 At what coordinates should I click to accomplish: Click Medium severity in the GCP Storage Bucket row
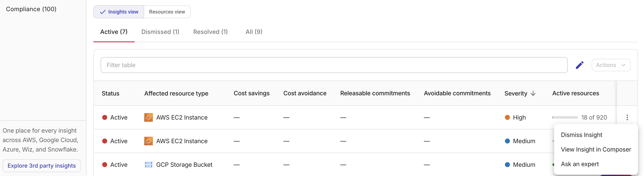pyautogui.click(x=524, y=165)
